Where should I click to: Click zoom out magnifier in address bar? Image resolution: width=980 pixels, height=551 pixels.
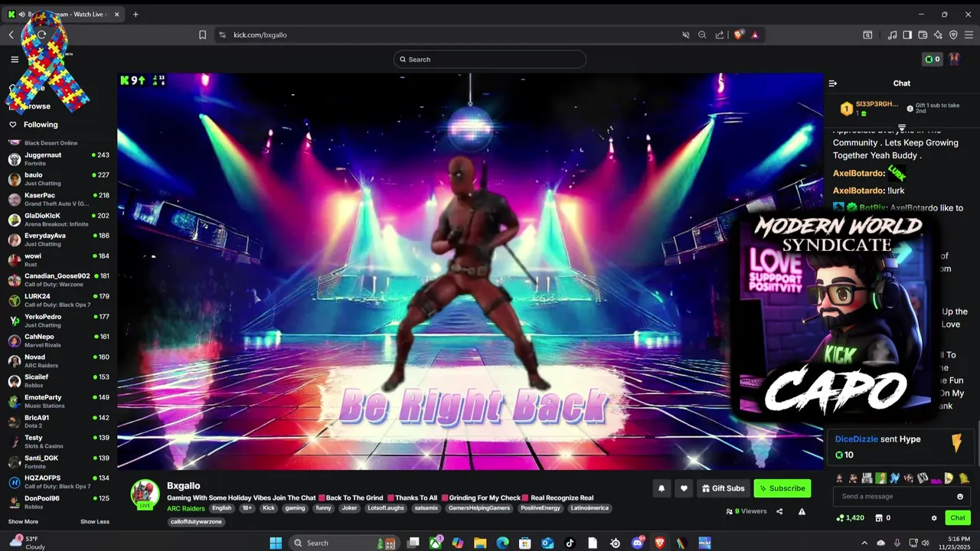[x=702, y=34]
